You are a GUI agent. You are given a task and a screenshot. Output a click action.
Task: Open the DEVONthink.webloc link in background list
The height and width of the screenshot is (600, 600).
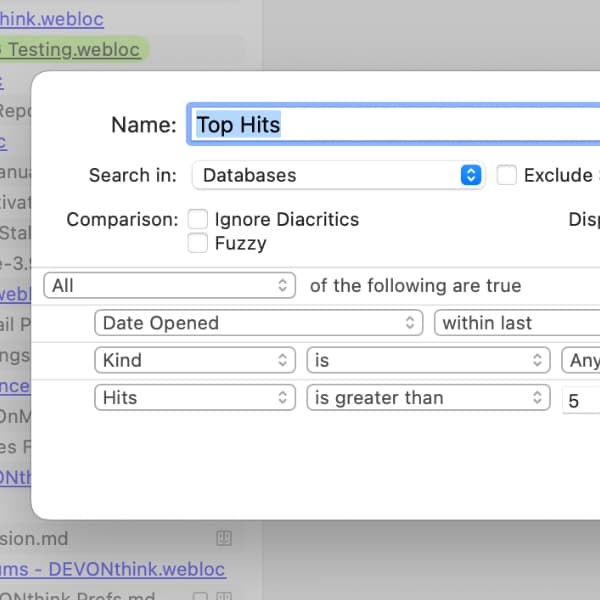click(x=113, y=569)
